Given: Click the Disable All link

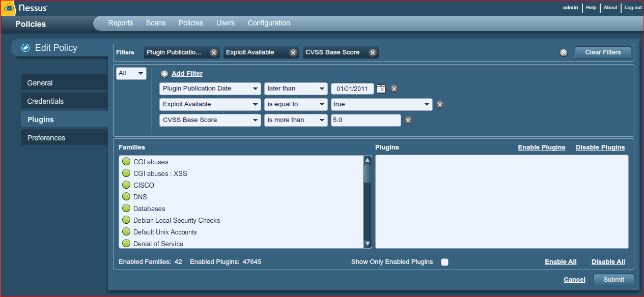Looking at the screenshot, I should coord(608,262).
